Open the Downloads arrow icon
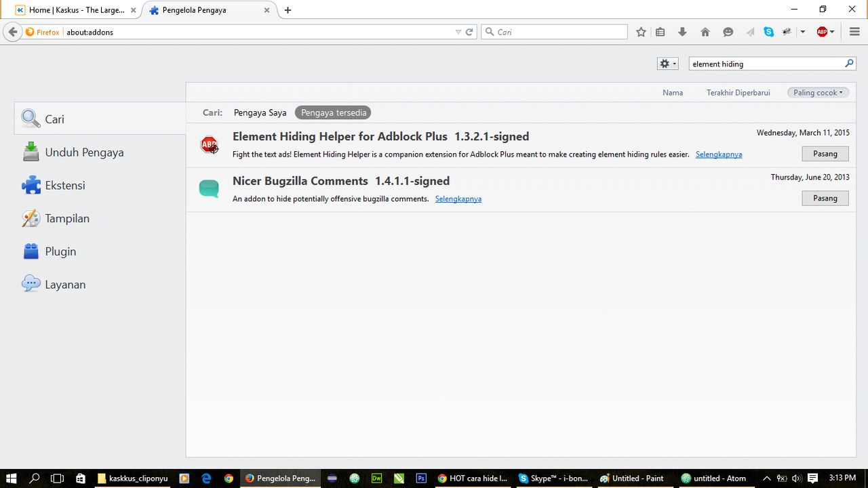Viewport: 868px width, 488px height. 683,32
